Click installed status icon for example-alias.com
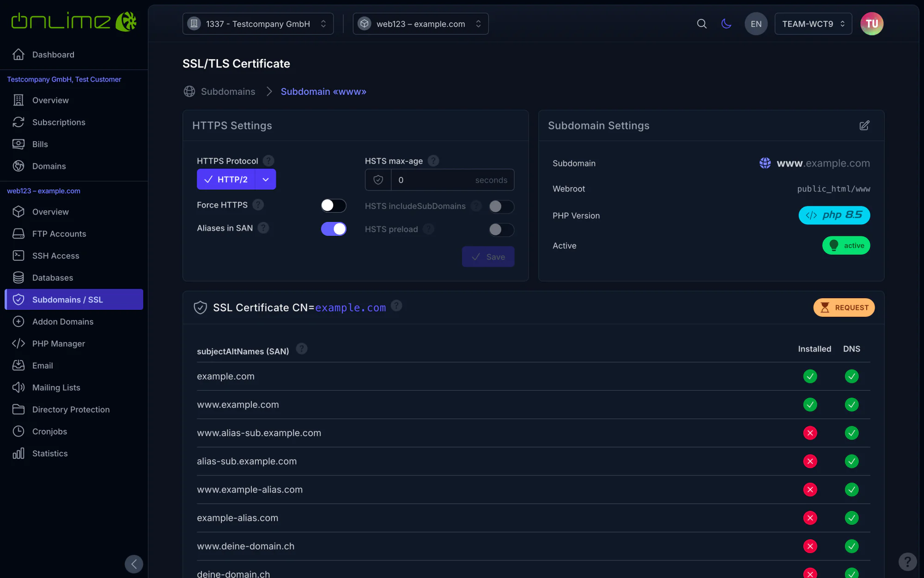The image size is (924, 578). coord(810,518)
